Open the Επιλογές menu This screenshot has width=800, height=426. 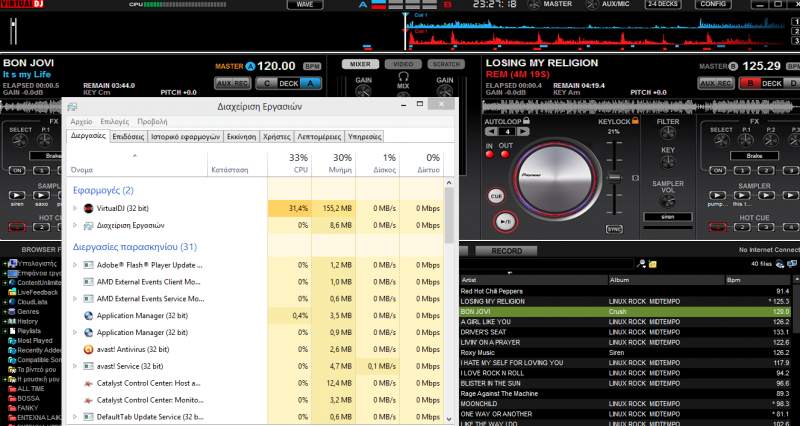click(115, 121)
